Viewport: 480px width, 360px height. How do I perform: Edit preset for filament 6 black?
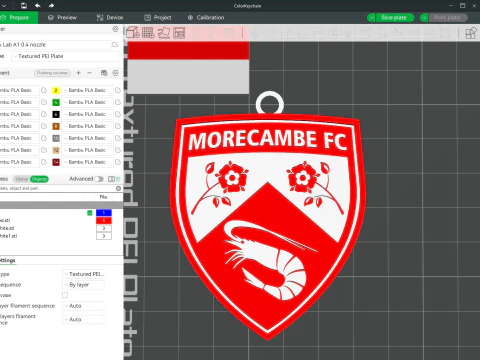coord(118,114)
